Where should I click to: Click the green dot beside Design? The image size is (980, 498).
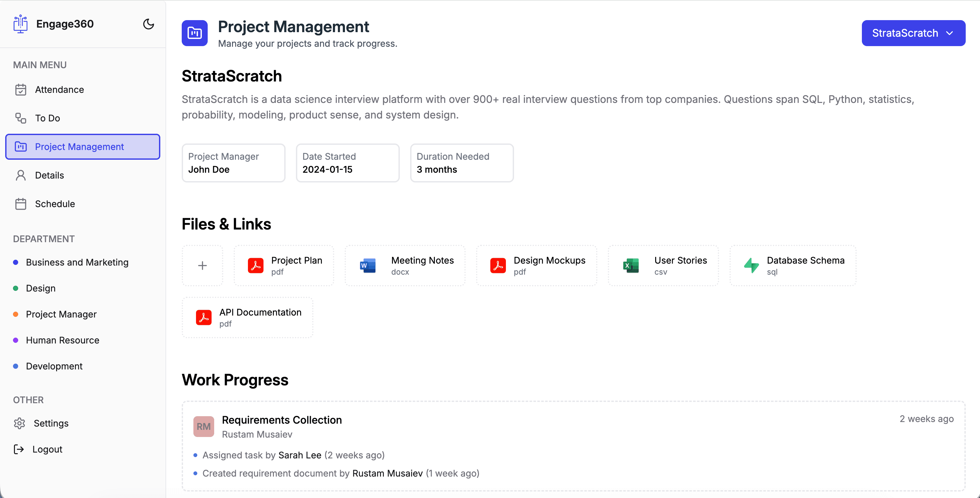[16, 288]
